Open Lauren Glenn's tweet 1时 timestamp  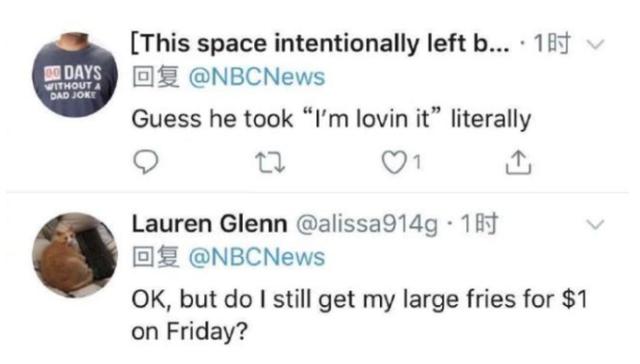(479, 224)
